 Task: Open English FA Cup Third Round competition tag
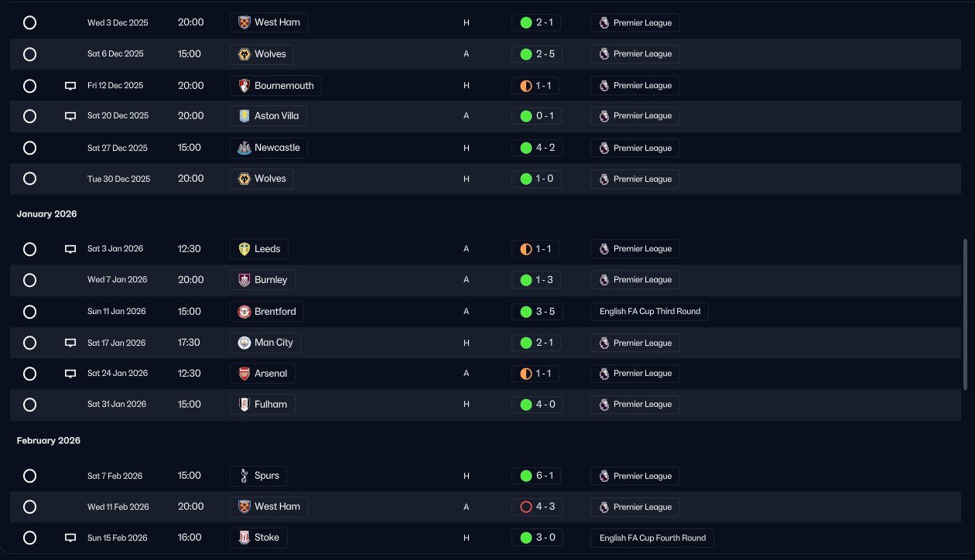649,312
